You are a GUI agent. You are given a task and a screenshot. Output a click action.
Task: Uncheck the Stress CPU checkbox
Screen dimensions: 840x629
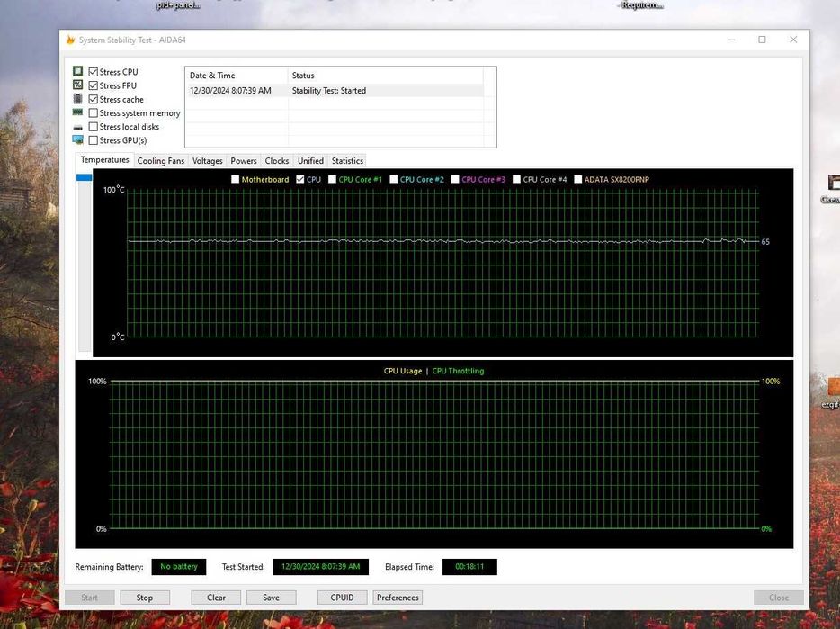pos(94,72)
